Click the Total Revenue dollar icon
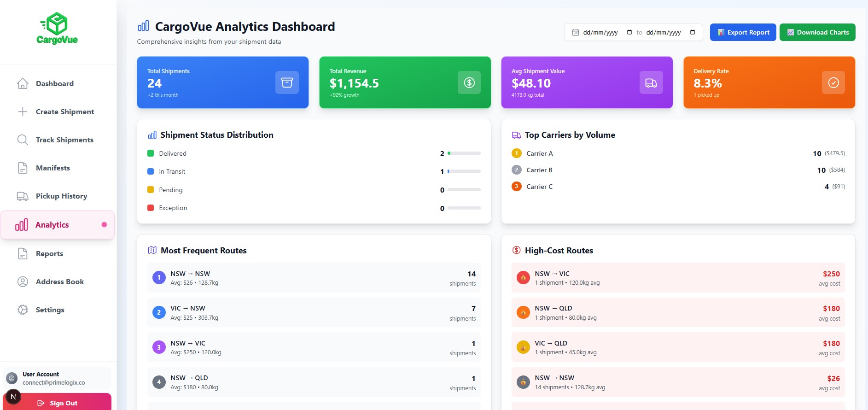This screenshot has height=410, width=868. click(469, 82)
